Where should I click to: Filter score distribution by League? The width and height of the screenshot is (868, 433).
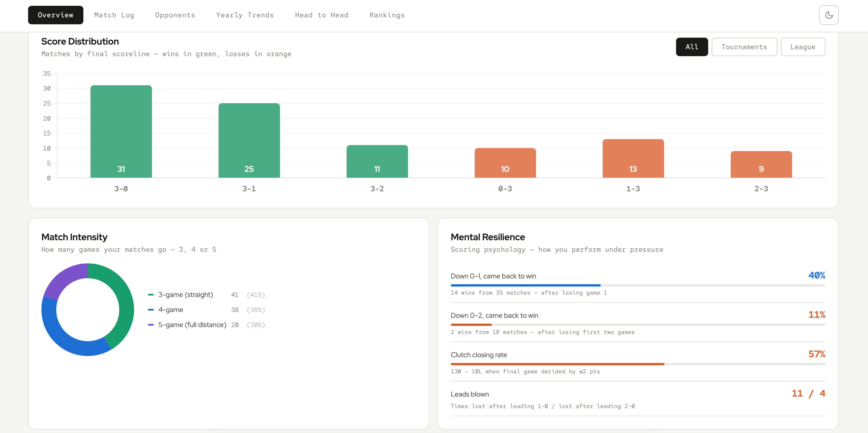pyautogui.click(x=803, y=47)
